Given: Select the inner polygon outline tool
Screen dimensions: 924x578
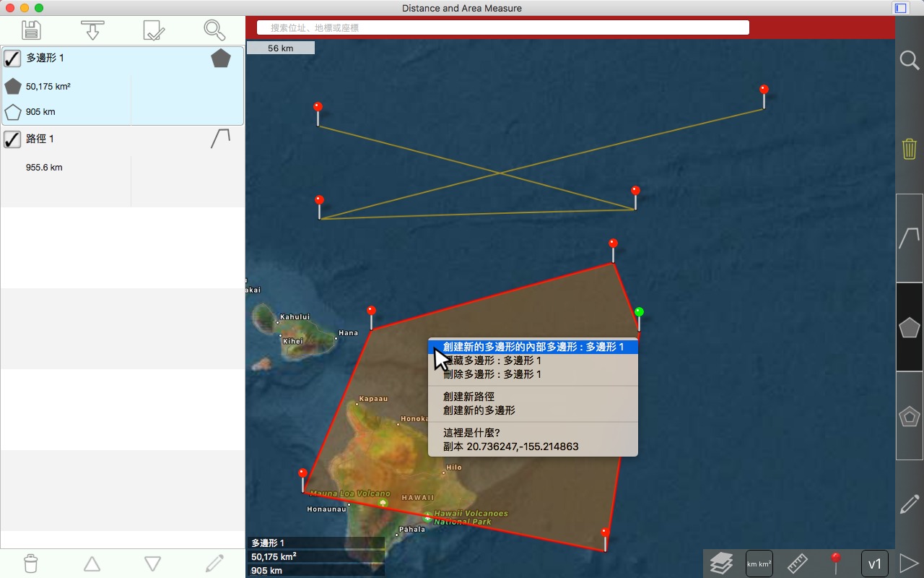Looking at the screenshot, I should pyautogui.click(x=909, y=416).
